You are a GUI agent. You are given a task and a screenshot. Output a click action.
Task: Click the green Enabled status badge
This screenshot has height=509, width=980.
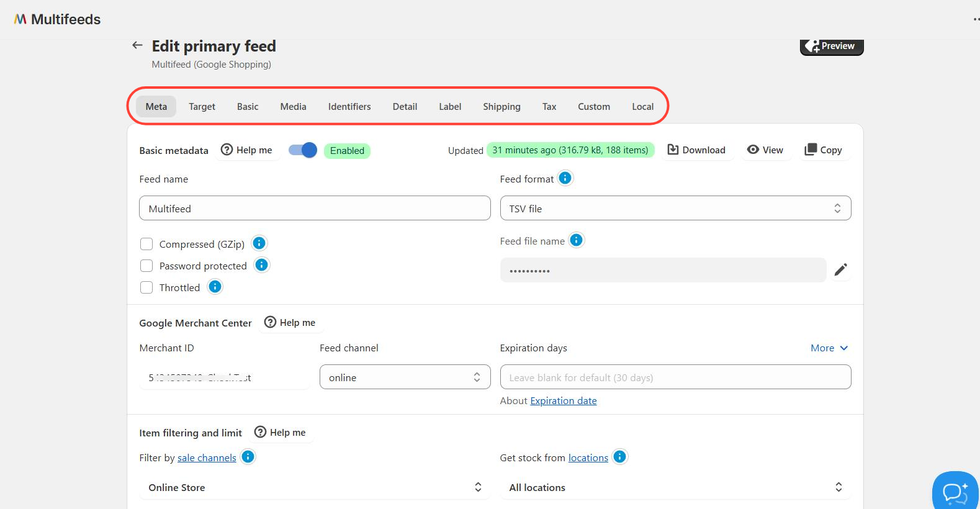tap(347, 151)
